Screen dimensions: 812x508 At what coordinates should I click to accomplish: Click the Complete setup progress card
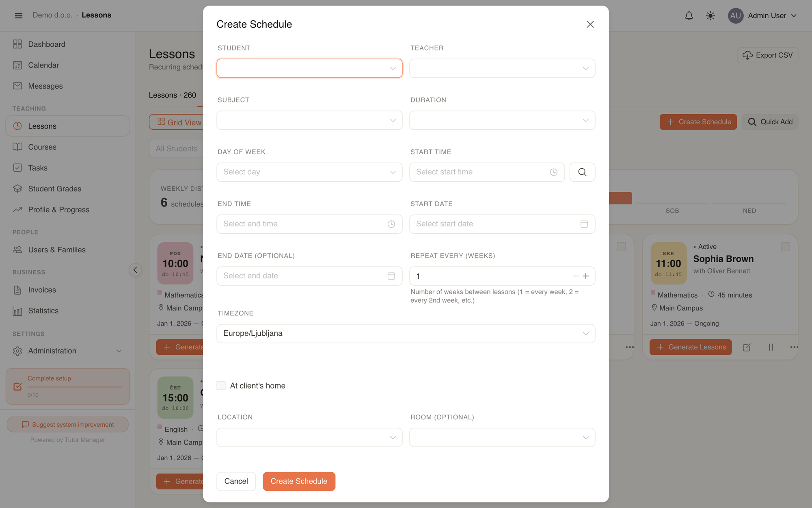67,386
